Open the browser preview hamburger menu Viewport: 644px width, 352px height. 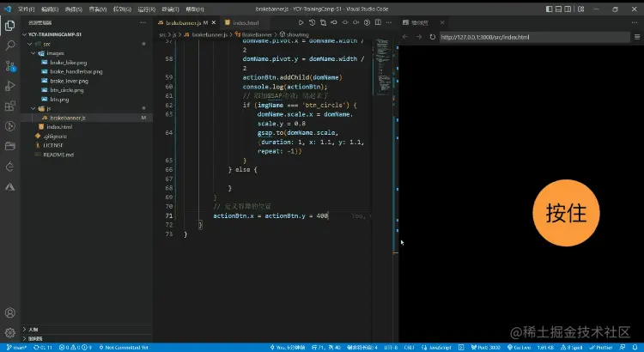click(637, 37)
